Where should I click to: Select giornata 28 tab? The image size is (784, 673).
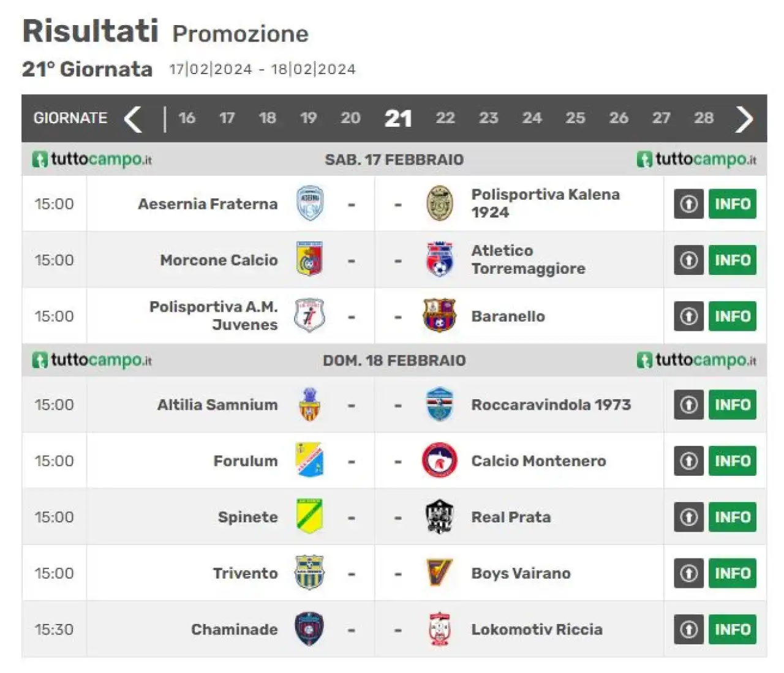tap(704, 118)
